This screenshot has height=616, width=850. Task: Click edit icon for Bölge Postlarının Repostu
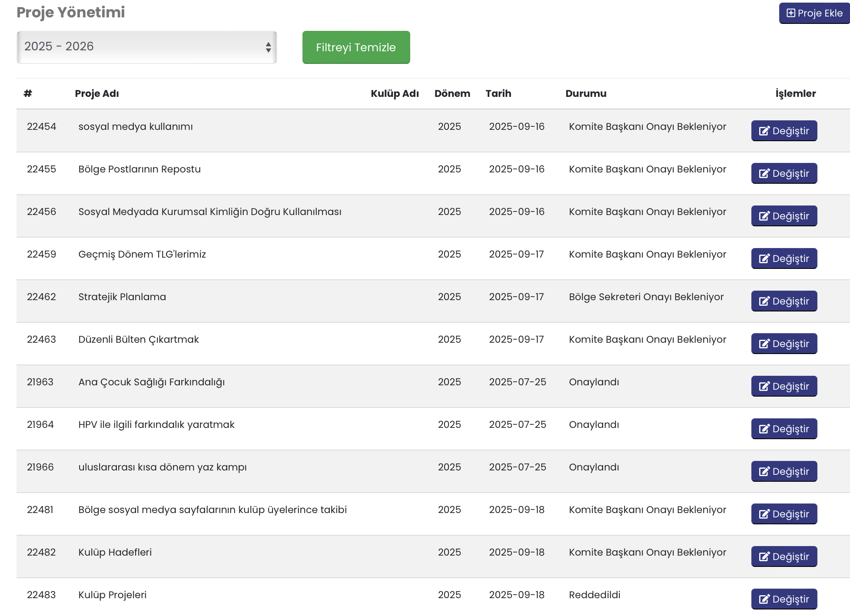tap(764, 173)
